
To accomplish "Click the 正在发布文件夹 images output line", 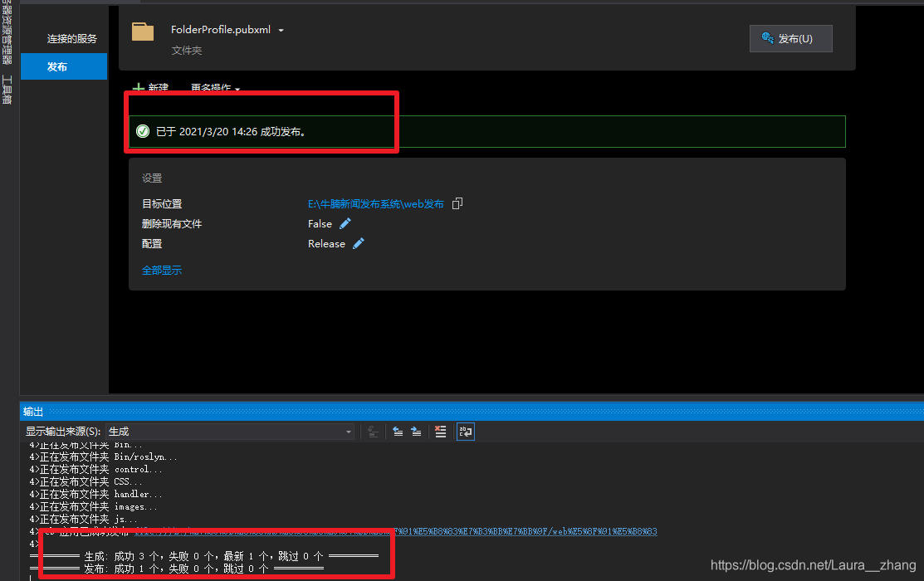I will click(x=93, y=507).
